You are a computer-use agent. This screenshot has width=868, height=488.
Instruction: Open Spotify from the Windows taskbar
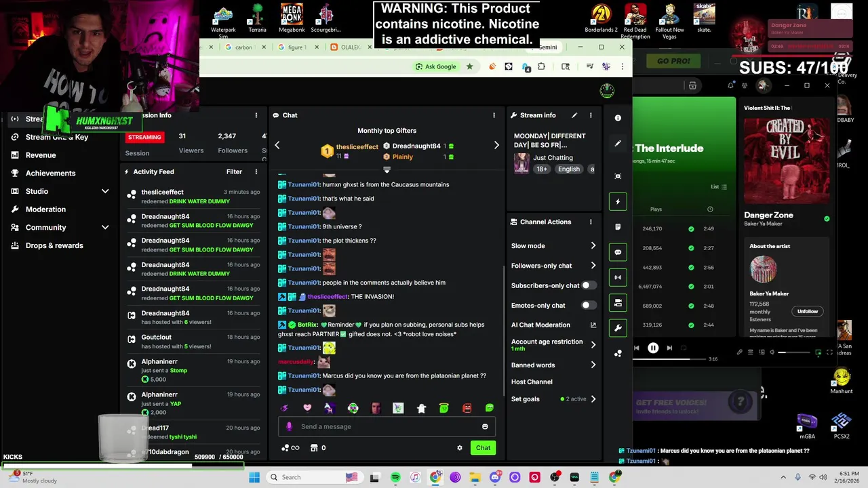[x=395, y=477]
